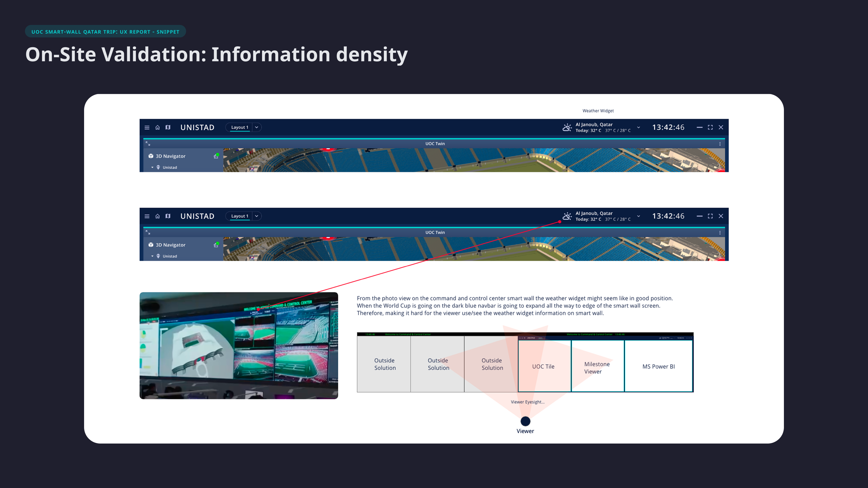Image resolution: width=868 pixels, height=488 pixels.
Task: Click the UX Report Snippet header tag
Action: pyautogui.click(x=105, y=32)
